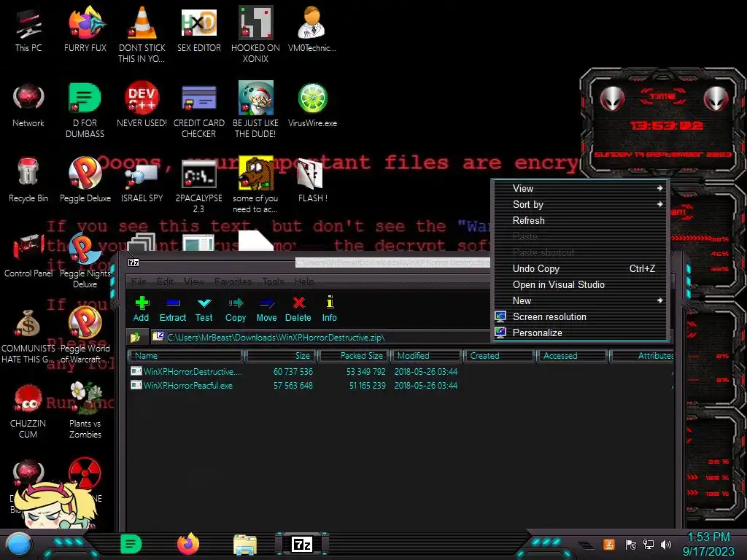
Task: Select the COMMUNISTS HATE THIS money bag icon
Action: click(x=28, y=336)
